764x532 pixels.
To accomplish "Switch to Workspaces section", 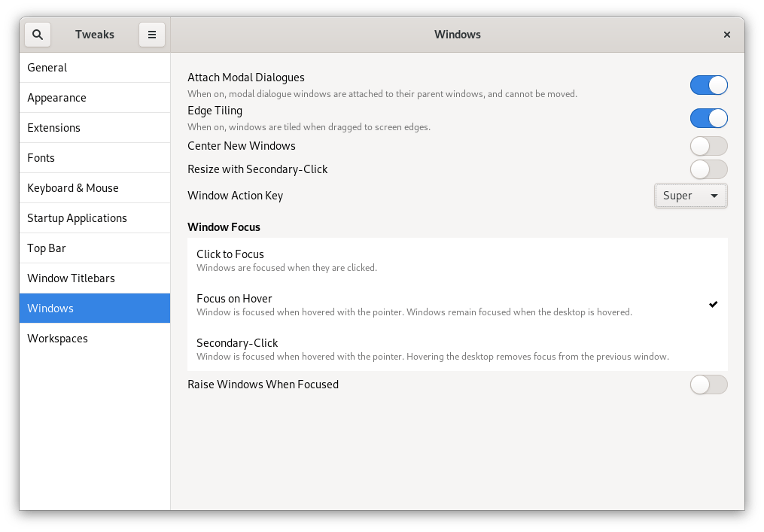I will tap(95, 339).
